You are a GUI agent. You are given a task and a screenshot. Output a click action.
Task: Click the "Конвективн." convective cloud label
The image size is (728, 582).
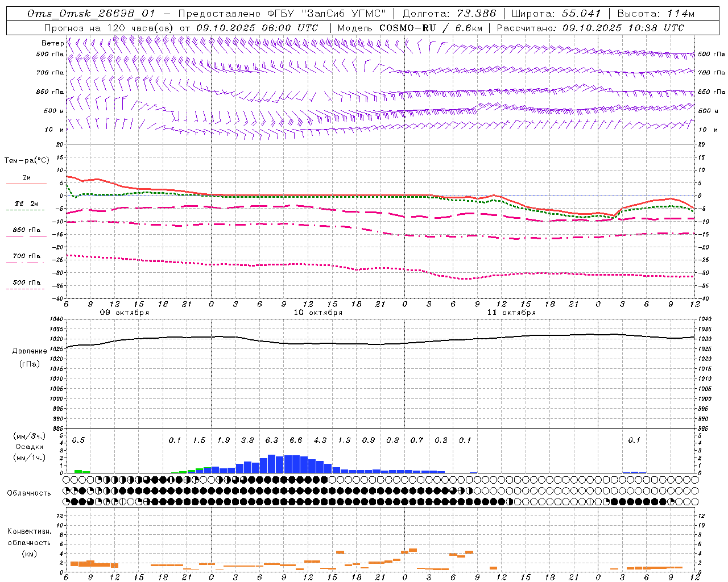coord(29,531)
